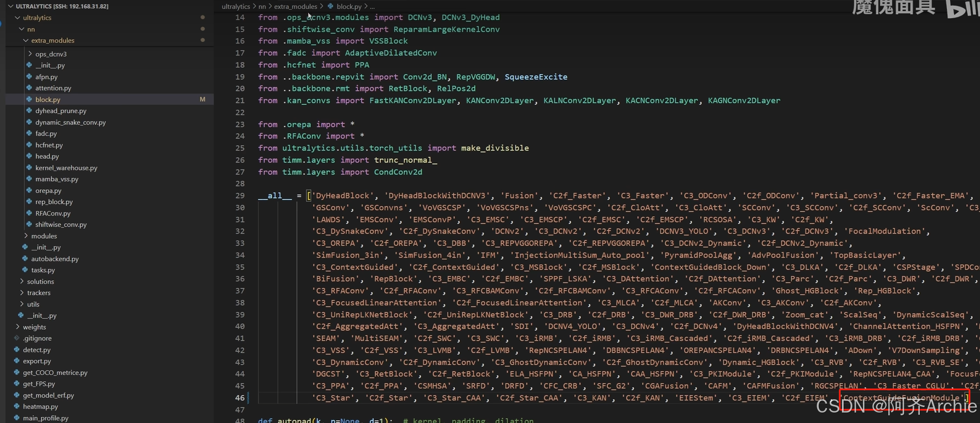The image size is (980, 423).
Task: Click Python icon of RFAConv.py
Action: tap(29, 213)
